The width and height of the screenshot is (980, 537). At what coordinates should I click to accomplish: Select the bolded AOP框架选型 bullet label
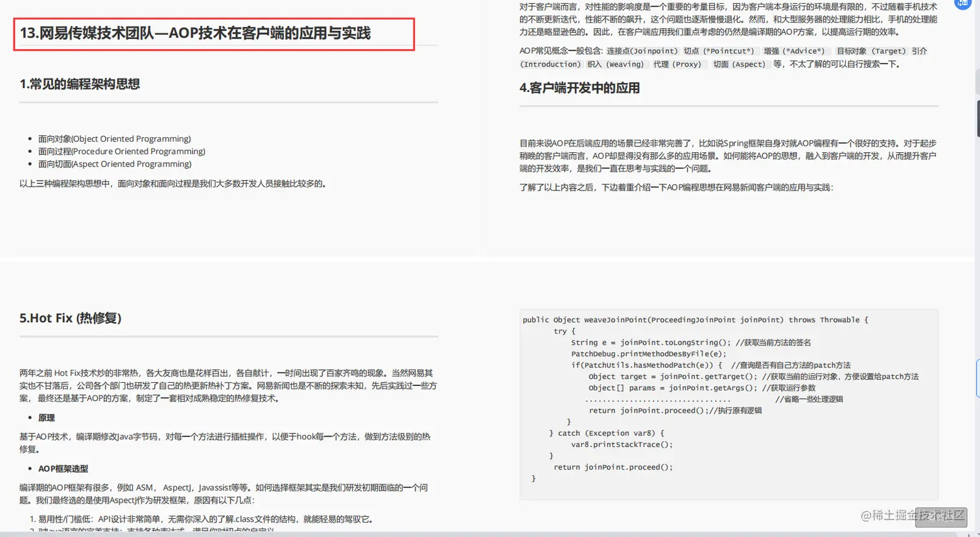pyautogui.click(x=64, y=468)
